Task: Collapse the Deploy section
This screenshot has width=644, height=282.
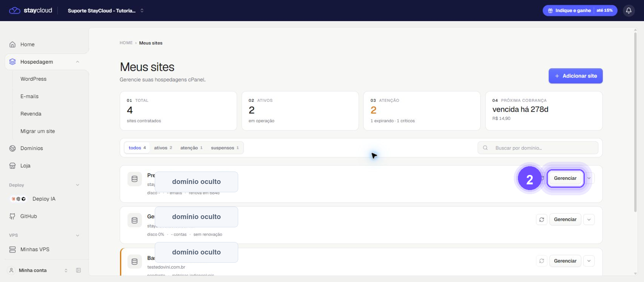Action: pyautogui.click(x=77, y=185)
